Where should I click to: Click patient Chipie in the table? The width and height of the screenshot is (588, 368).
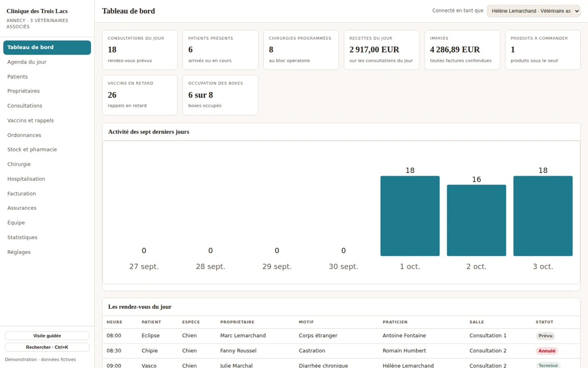tap(150, 351)
